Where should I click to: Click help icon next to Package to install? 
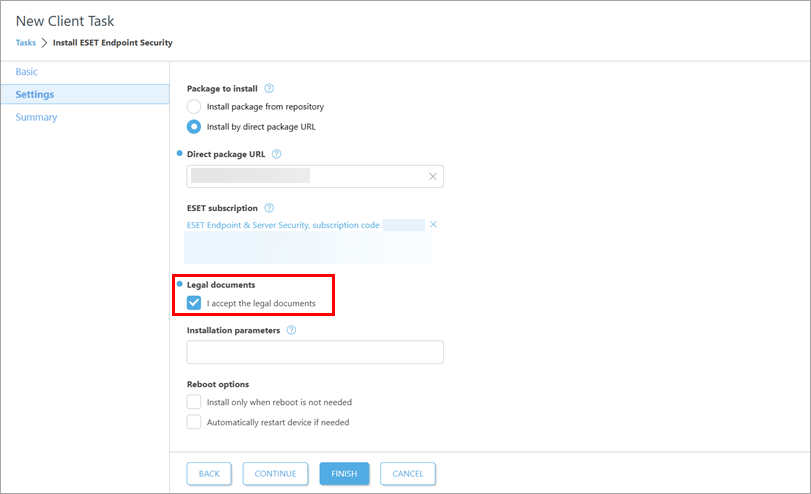pyautogui.click(x=269, y=89)
